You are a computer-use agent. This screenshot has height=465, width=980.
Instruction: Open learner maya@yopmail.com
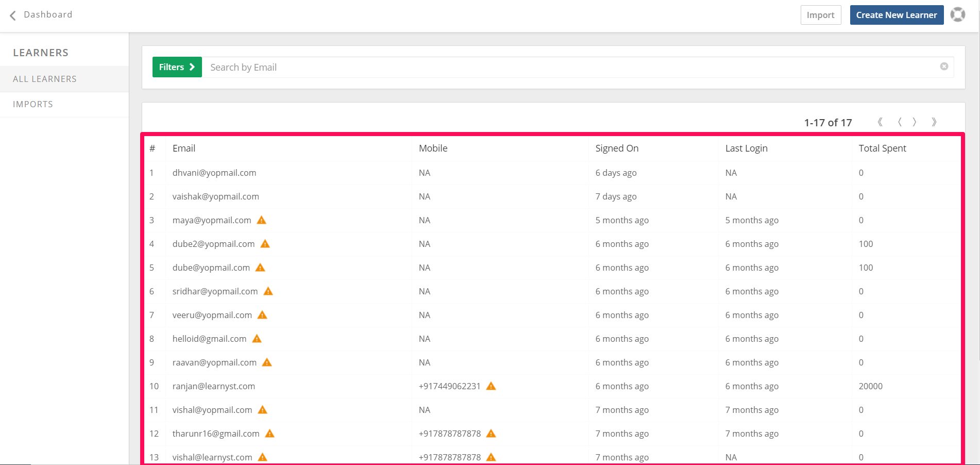212,220
